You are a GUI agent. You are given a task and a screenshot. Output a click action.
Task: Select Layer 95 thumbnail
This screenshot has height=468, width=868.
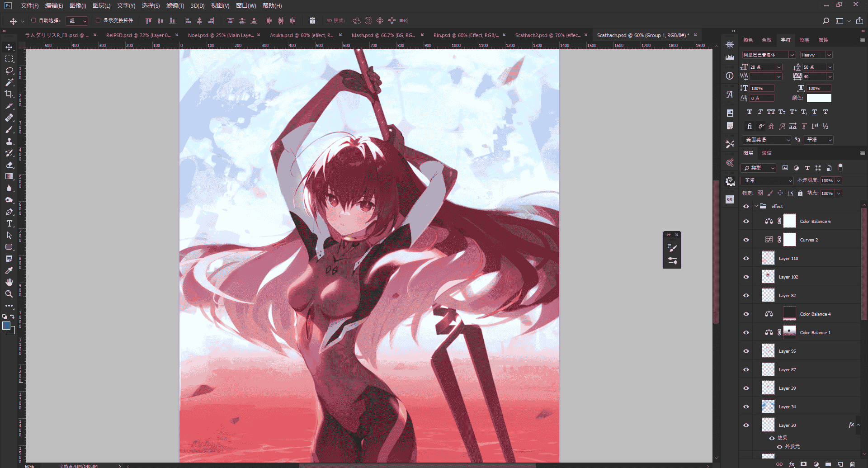[768, 351]
